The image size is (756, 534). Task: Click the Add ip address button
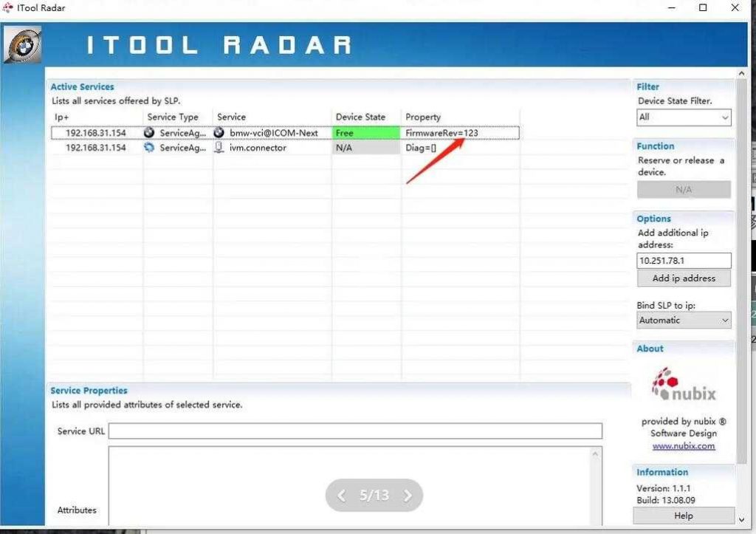click(684, 278)
